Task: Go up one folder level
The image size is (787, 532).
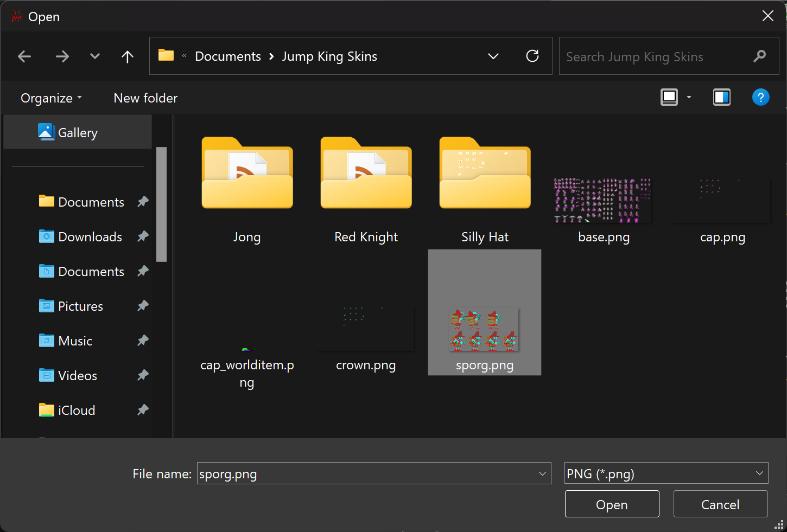Action: coord(128,56)
